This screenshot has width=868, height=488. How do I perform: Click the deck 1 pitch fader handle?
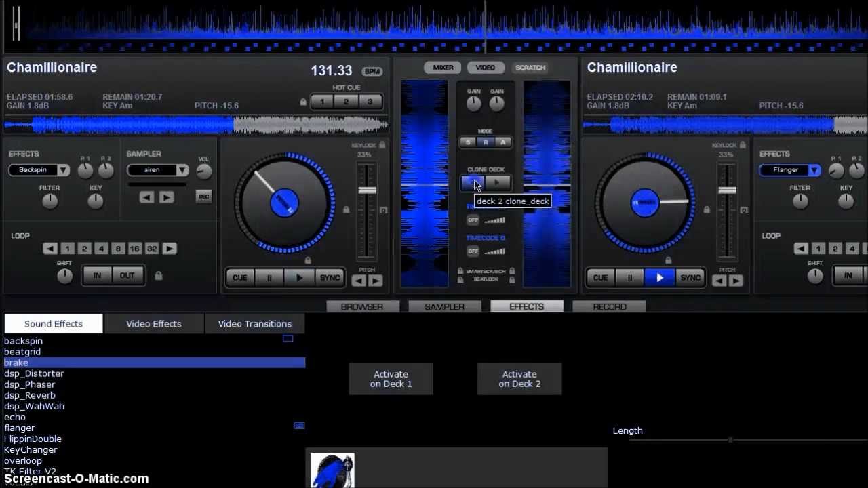pyautogui.click(x=367, y=190)
